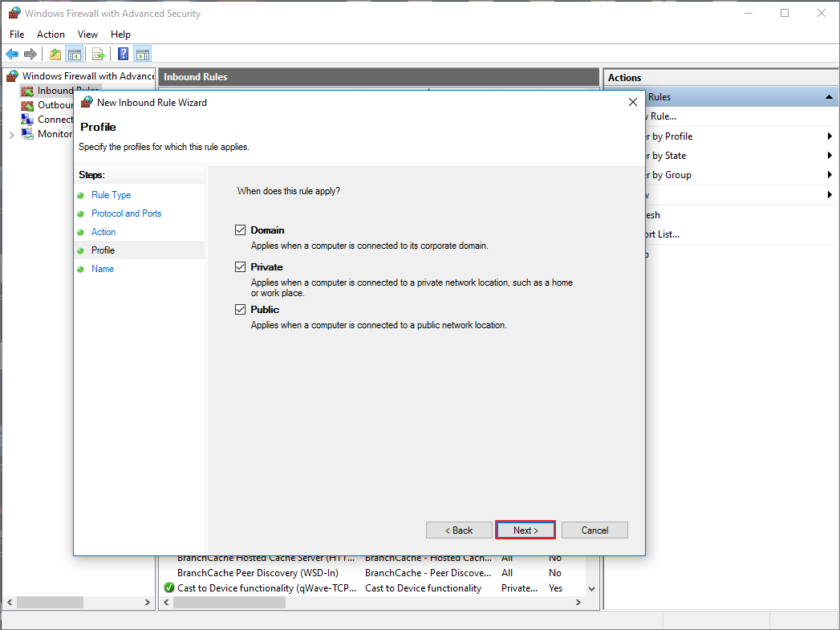Cancel the New Inbound Rule Wizard

pyautogui.click(x=594, y=530)
